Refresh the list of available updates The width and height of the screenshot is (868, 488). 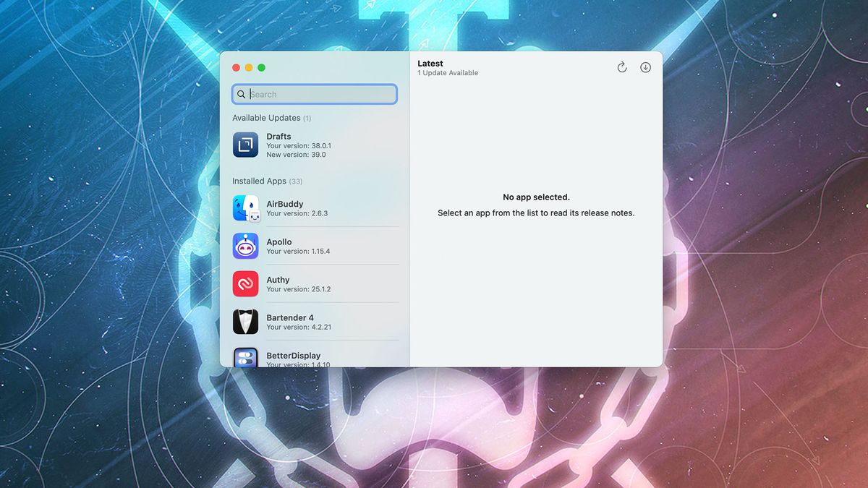point(622,67)
